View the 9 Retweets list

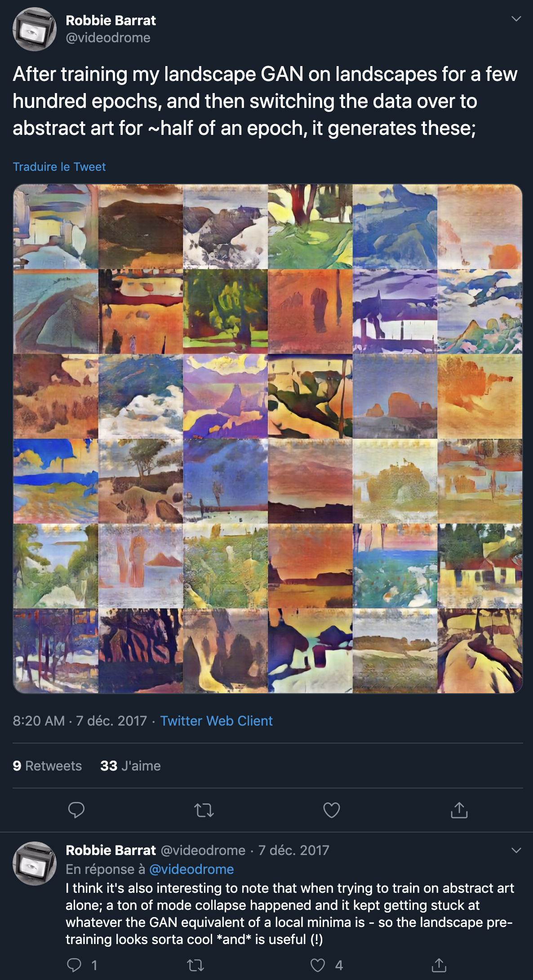tap(47, 766)
